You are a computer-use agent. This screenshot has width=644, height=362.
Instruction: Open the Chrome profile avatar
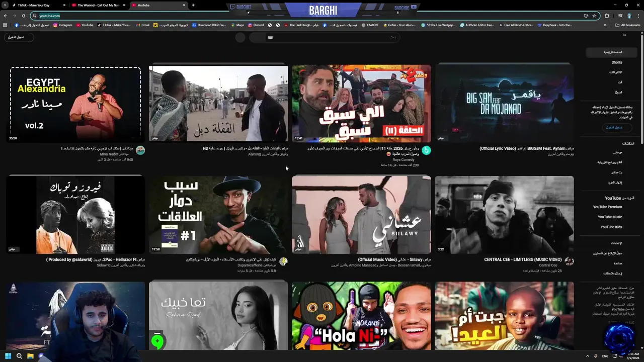[x=628, y=16]
